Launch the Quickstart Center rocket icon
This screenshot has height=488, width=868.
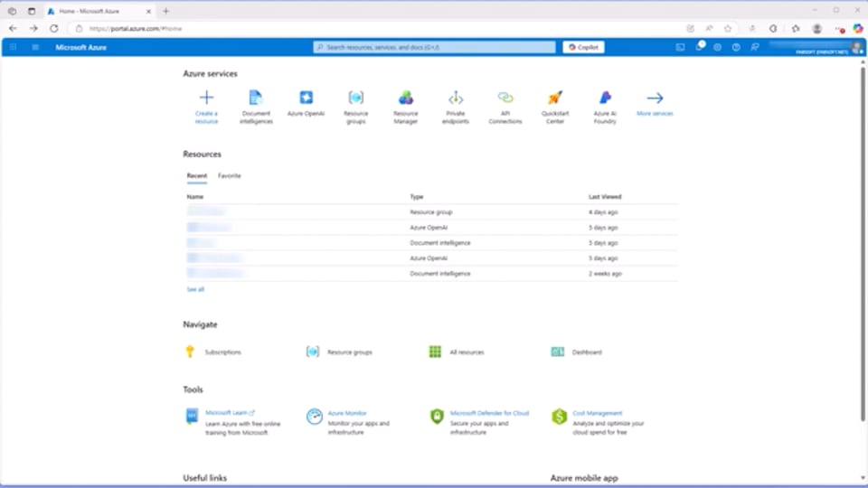coord(555,98)
